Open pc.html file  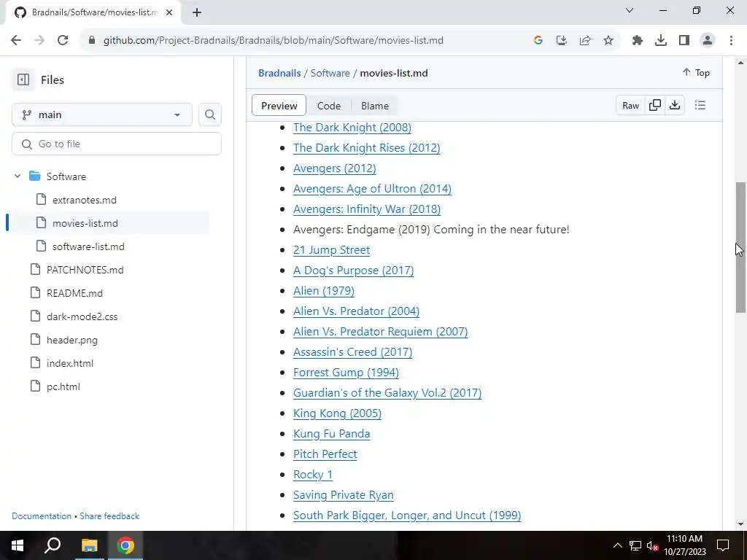coord(63,386)
